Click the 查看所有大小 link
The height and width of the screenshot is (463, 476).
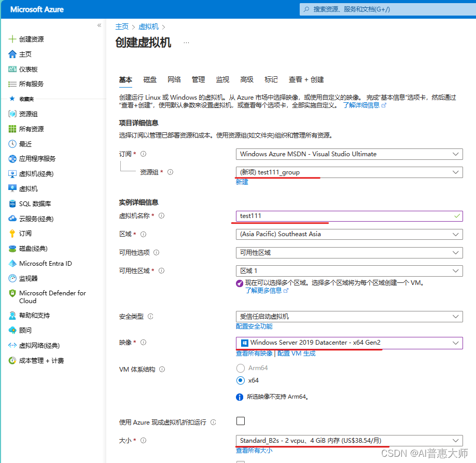coord(254,451)
